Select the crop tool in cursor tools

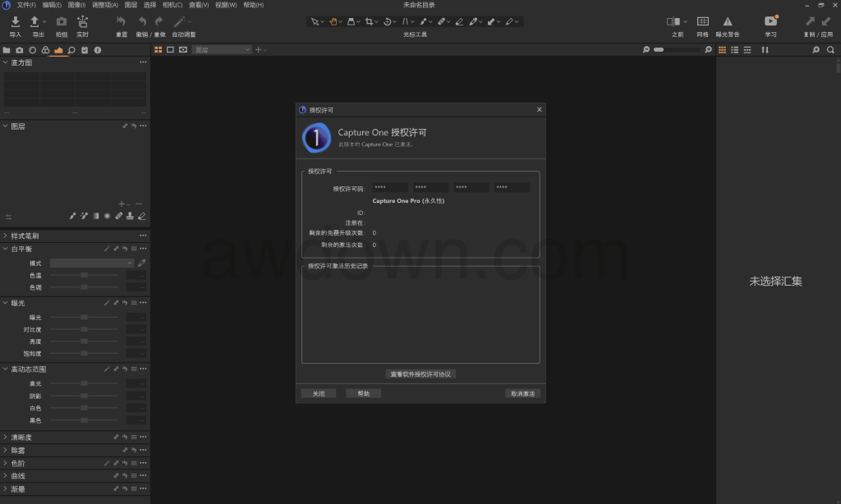click(x=370, y=21)
